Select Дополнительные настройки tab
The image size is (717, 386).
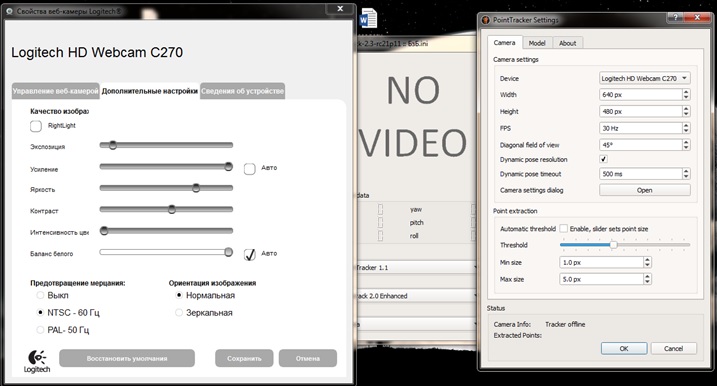click(x=150, y=91)
